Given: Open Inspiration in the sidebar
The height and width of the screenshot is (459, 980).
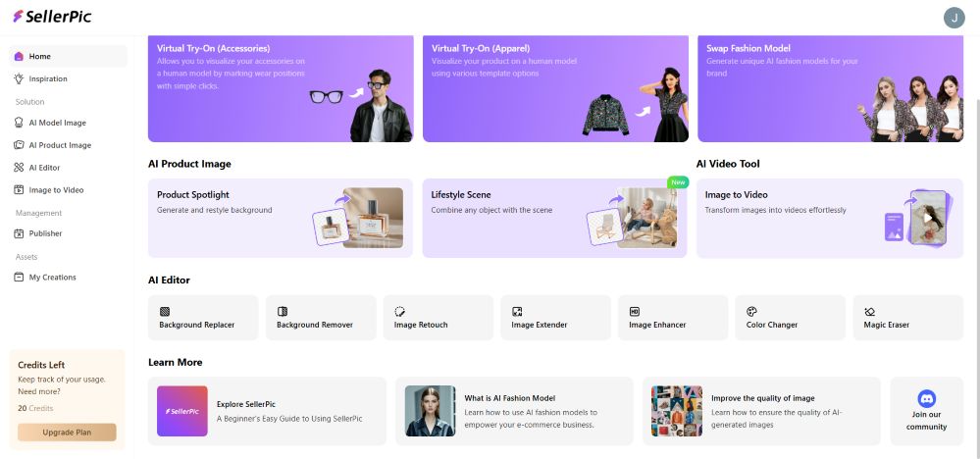Looking at the screenshot, I should click(x=47, y=78).
